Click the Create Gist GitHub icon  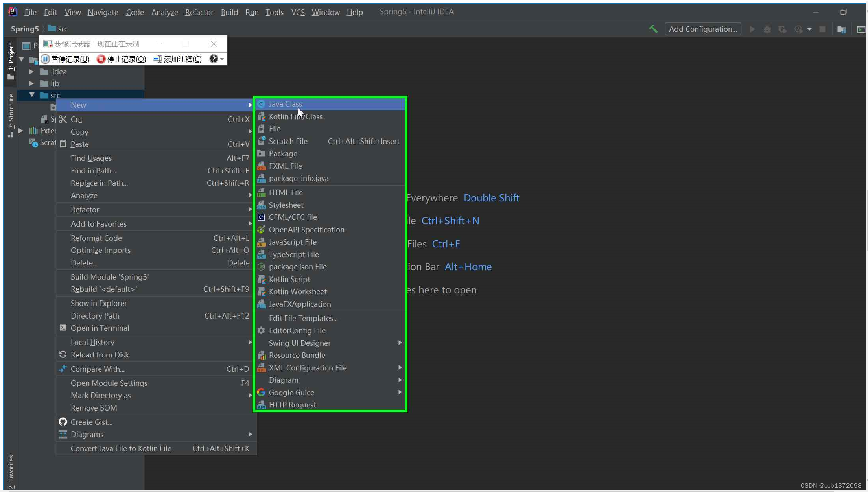[63, 422]
